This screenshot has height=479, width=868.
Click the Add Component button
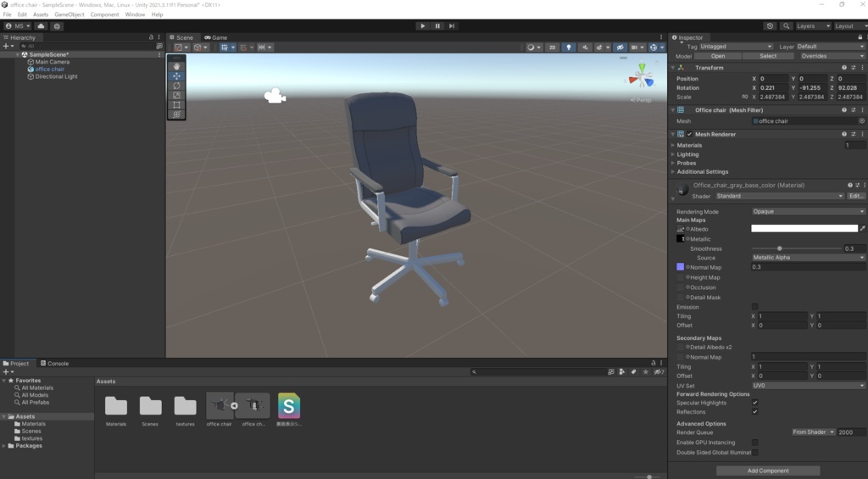768,471
